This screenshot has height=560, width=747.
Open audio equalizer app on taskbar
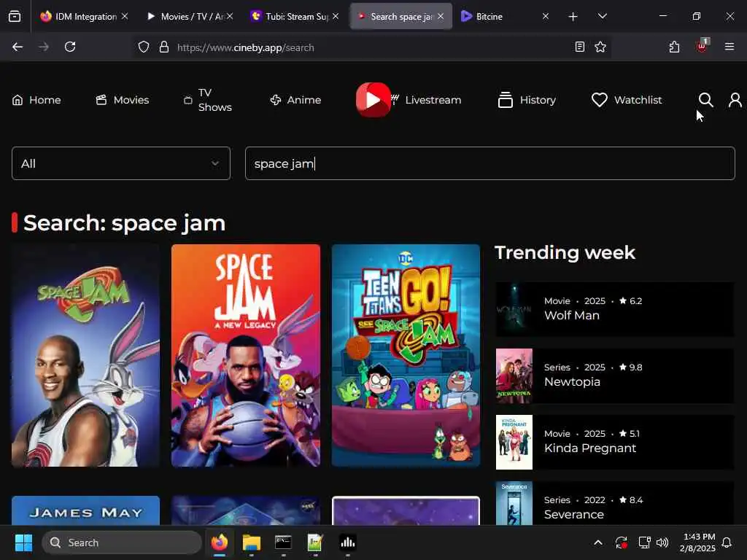coord(348,542)
